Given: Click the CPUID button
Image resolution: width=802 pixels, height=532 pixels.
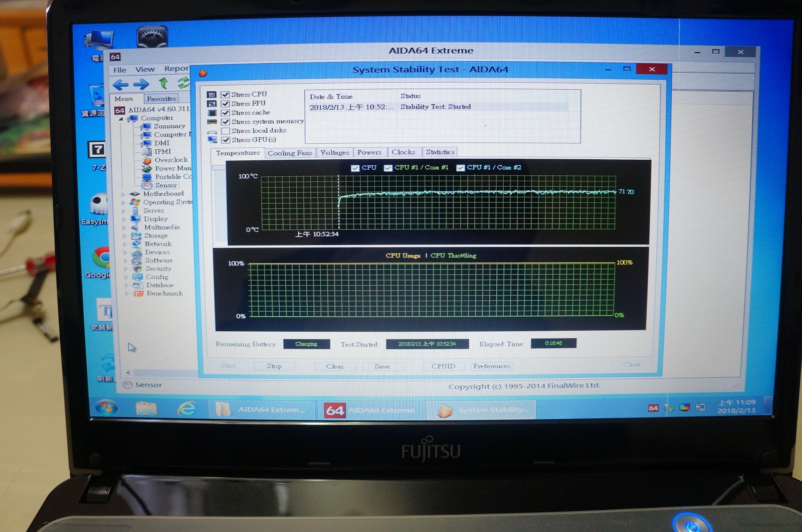Looking at the screenshot, I should 444,366.
